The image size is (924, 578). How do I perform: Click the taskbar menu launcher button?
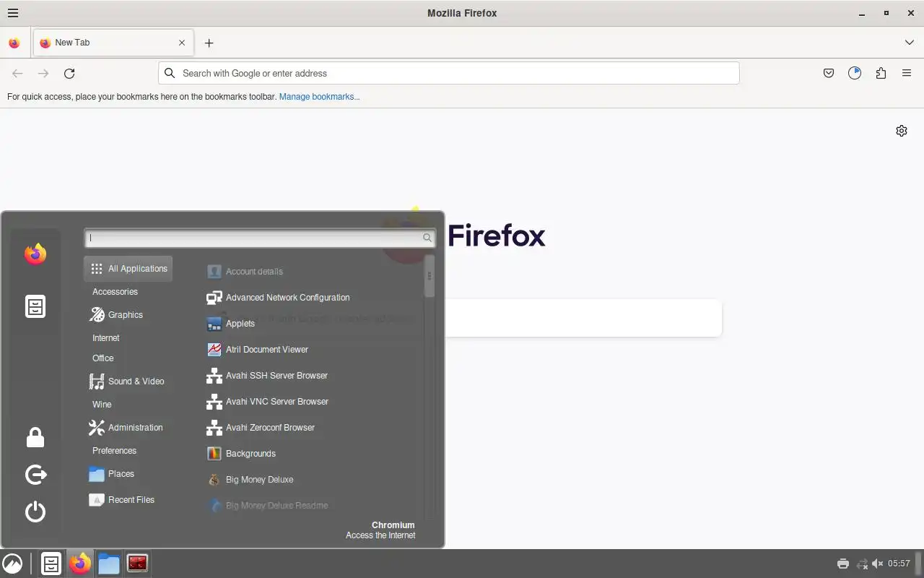[12, 564]
